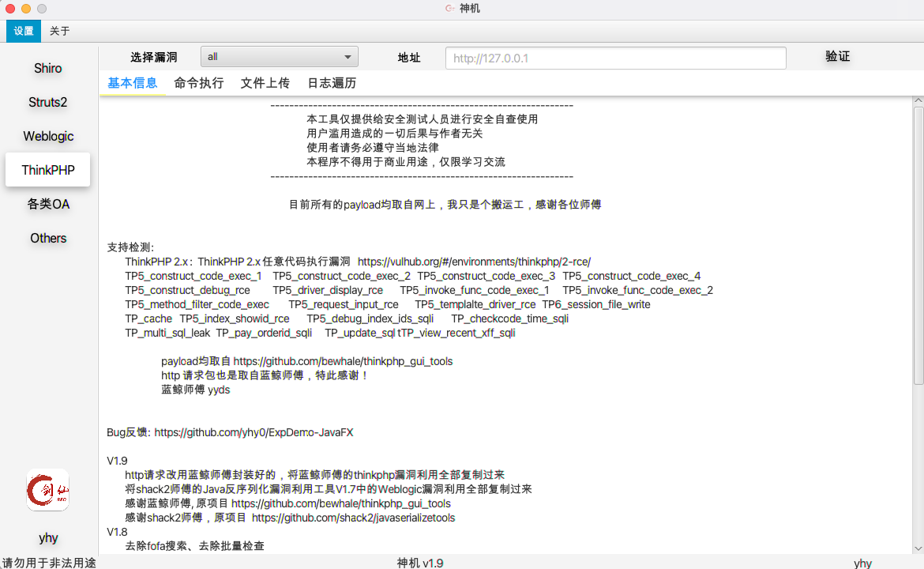
Task: Switch to the 文件上传 tab
Action: [265, 83]
